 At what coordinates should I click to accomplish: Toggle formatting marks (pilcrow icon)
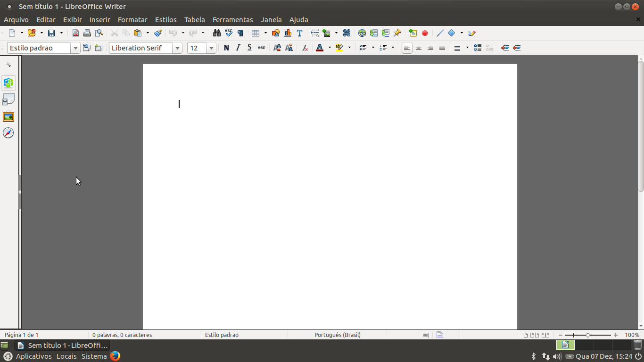(x=240, y=33)
